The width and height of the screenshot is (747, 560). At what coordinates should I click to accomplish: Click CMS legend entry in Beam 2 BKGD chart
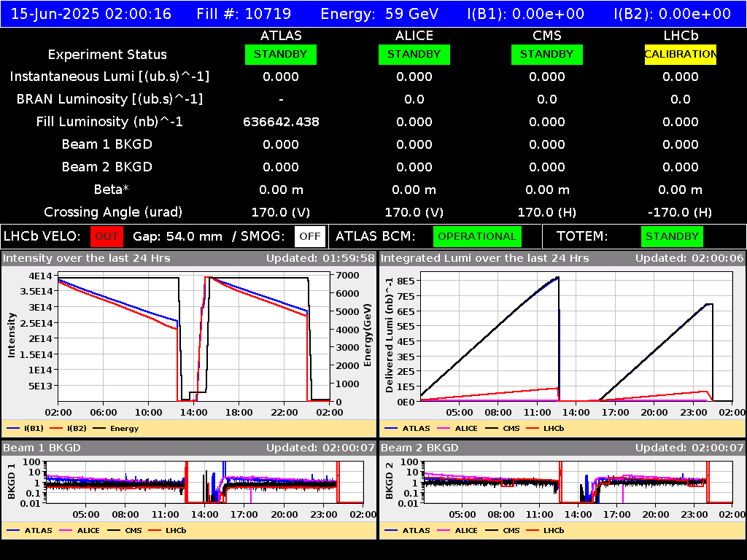click(x=503, y=531)
